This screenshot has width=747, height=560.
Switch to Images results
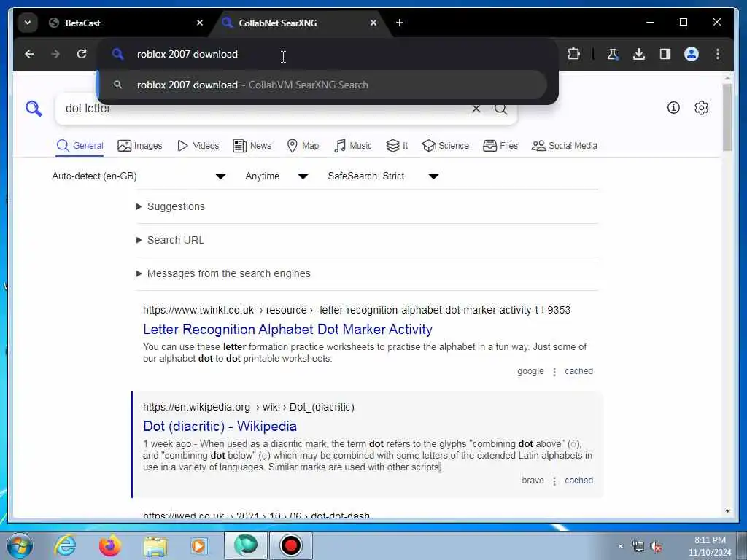tap(140, 146)
